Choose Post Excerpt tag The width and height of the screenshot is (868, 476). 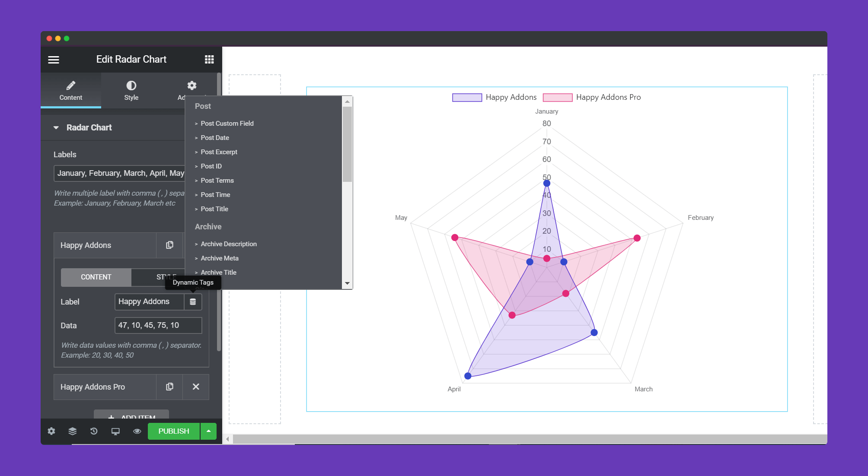pyautogui.click(x=219, y=152)
